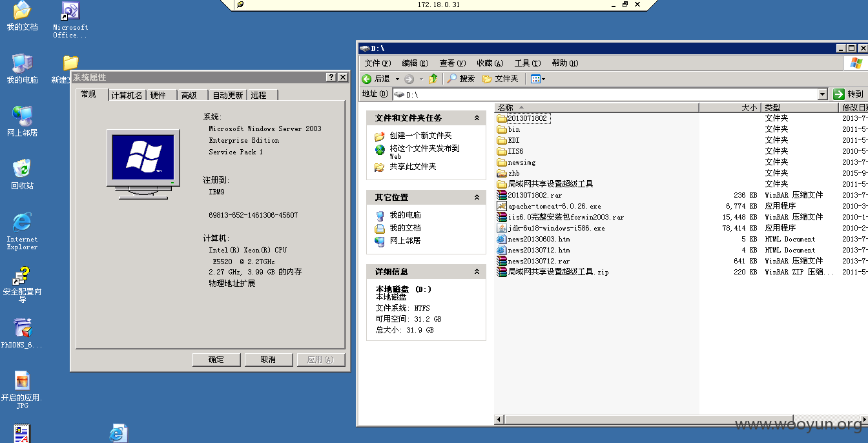Select the 我的电脑 desktop icon
Viewport: 868px width, 443px height.
click(x=22, y=68)
